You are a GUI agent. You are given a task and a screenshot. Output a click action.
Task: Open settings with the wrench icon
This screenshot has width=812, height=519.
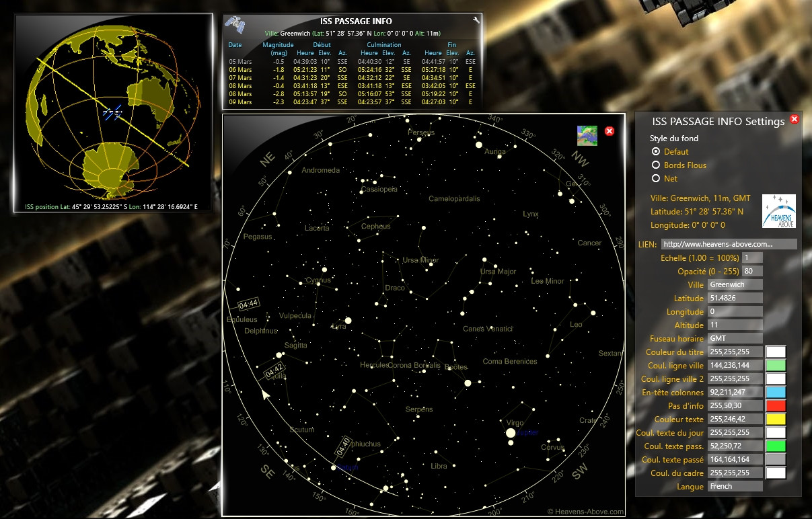pyautogui.click(x=476, y=20)
